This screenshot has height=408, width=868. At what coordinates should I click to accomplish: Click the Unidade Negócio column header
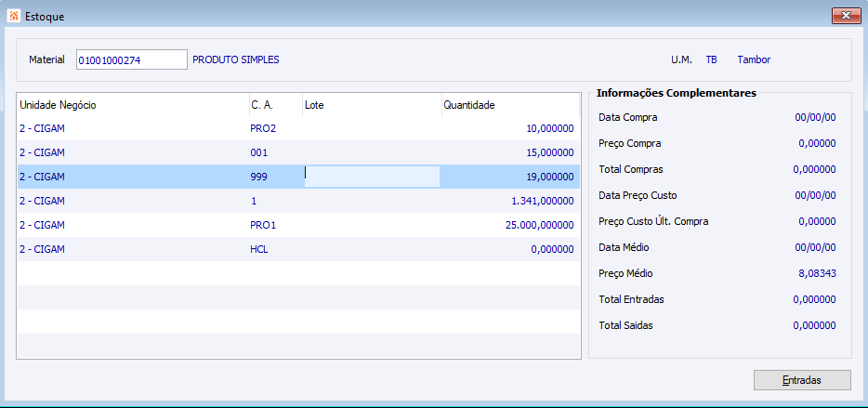click(133, 105)
